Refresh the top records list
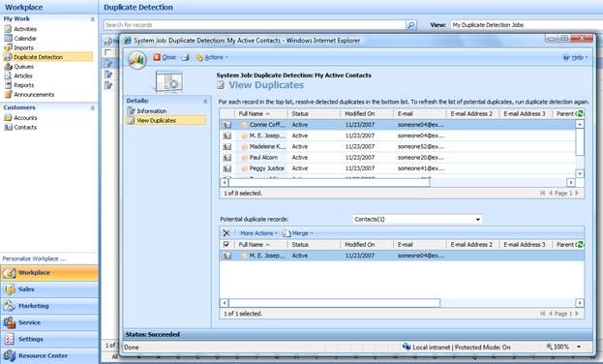 coord(581,113)
